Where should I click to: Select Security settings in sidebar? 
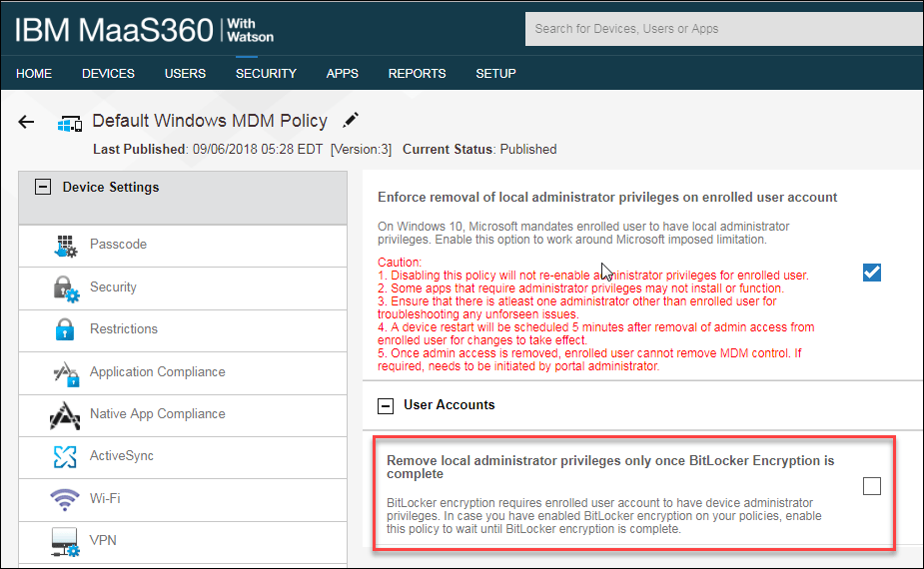(183, 288)
